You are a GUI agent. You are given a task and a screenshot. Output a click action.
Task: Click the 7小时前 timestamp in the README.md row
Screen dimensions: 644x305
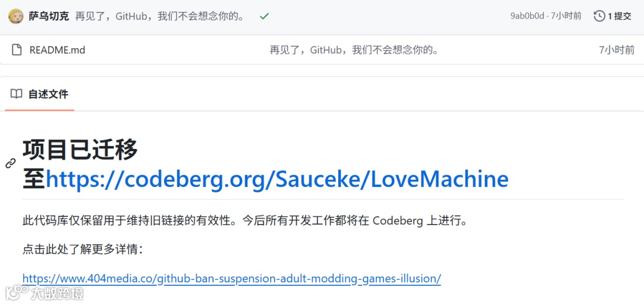617,50
